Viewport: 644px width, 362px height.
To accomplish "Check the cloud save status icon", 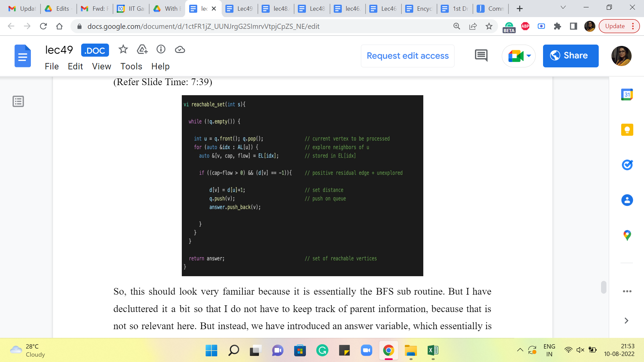I will [180, 50].
